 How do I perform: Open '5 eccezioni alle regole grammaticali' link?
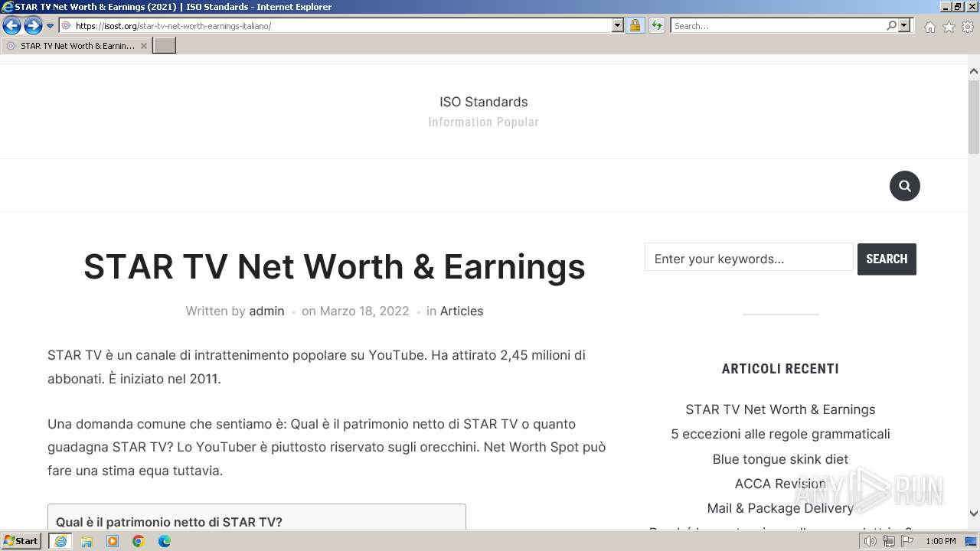(x=780, y=434)
